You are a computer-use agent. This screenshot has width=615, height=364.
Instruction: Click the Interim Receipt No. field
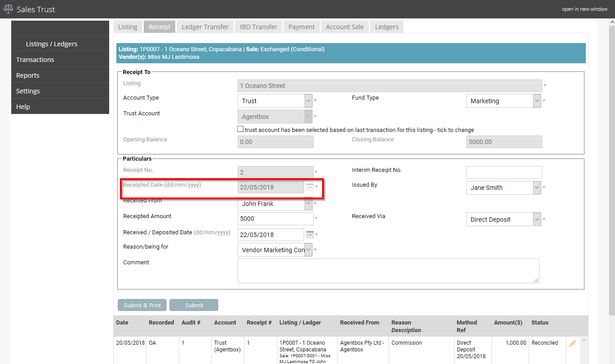tap(504, 172)
